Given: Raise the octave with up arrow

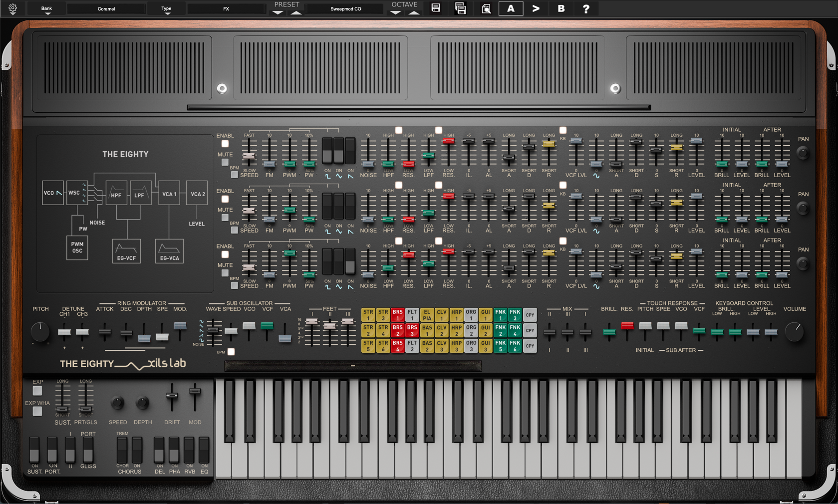Looking at the screenshot, I should [x=414, y=12].
